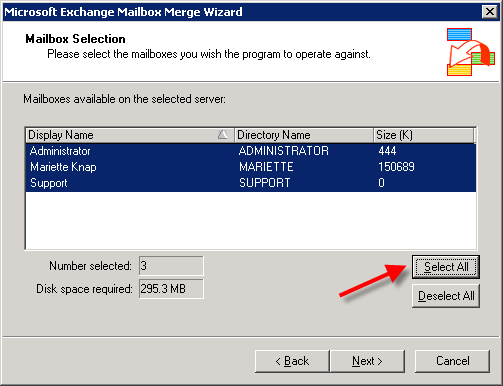
Task: Click the mailbox merge wizard icon
Action: coord(470,52)
